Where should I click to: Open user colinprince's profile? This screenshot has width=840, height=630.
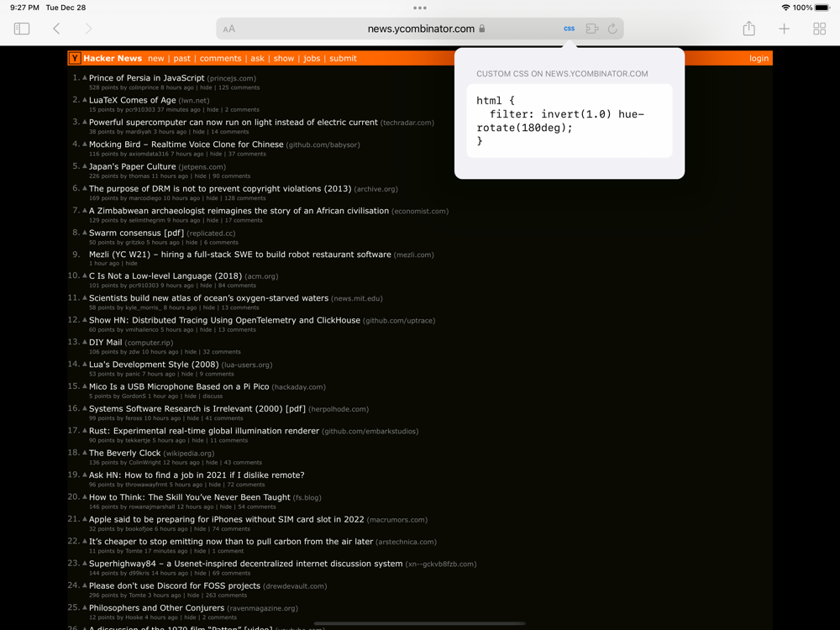pyautogui.click(x=144, y=87)
